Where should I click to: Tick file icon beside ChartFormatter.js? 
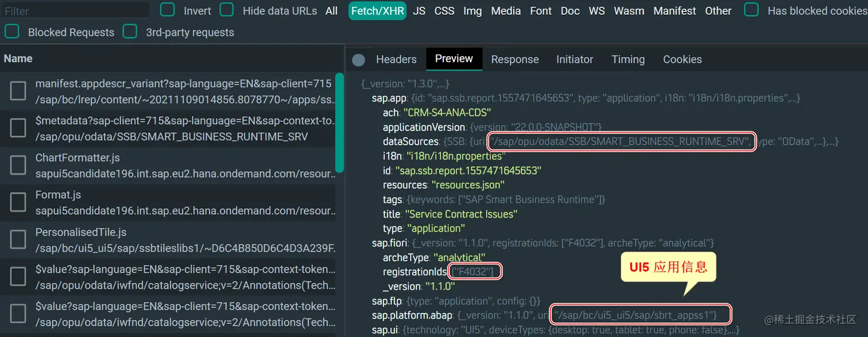tap(18, 165)
